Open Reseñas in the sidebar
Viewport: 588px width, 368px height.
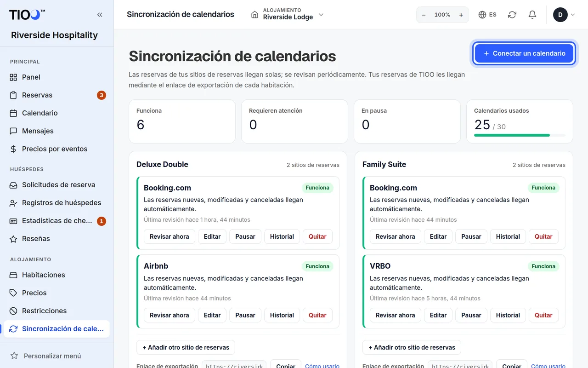[57, 239]
